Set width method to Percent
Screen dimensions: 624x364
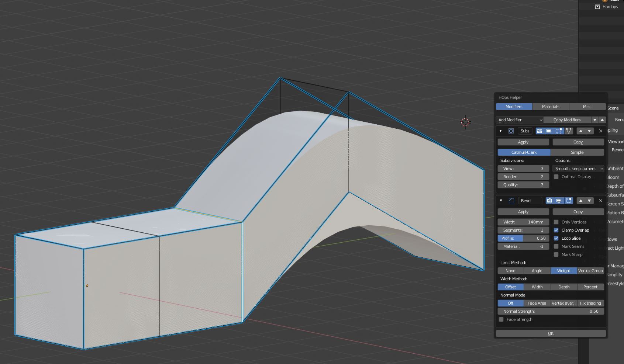tap(590, 287)
